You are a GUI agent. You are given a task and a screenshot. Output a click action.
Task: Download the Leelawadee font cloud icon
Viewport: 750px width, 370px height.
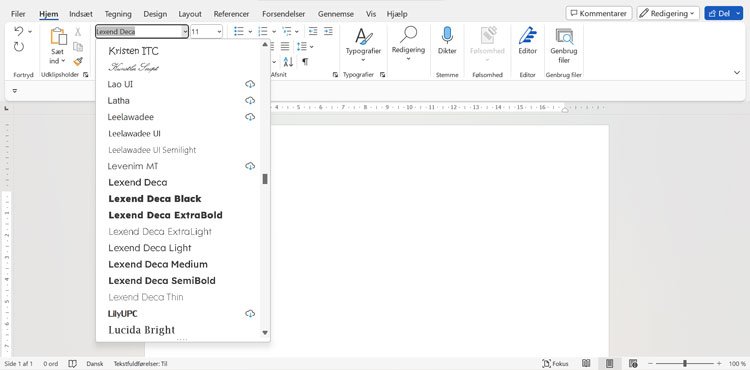(x=250, y=117)
